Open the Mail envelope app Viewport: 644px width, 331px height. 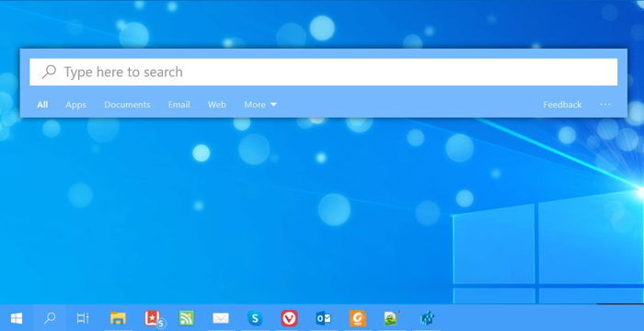click(x=221, y=318)
